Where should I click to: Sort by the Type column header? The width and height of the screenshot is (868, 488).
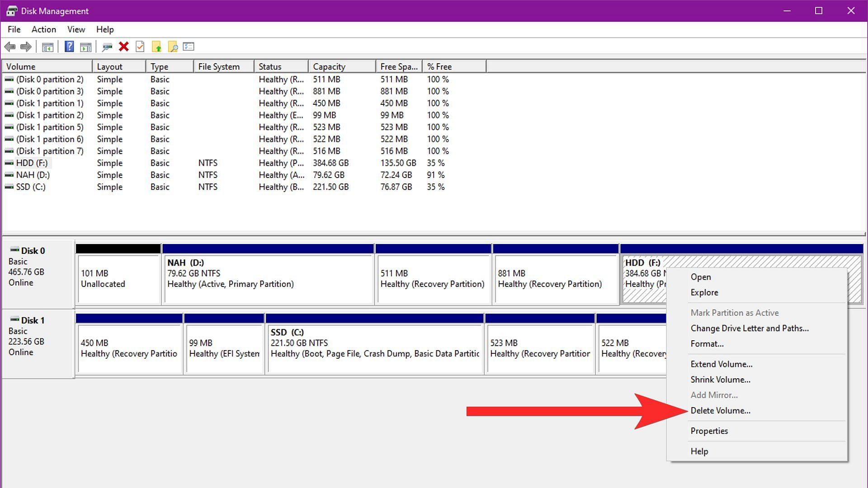(170, 66)
